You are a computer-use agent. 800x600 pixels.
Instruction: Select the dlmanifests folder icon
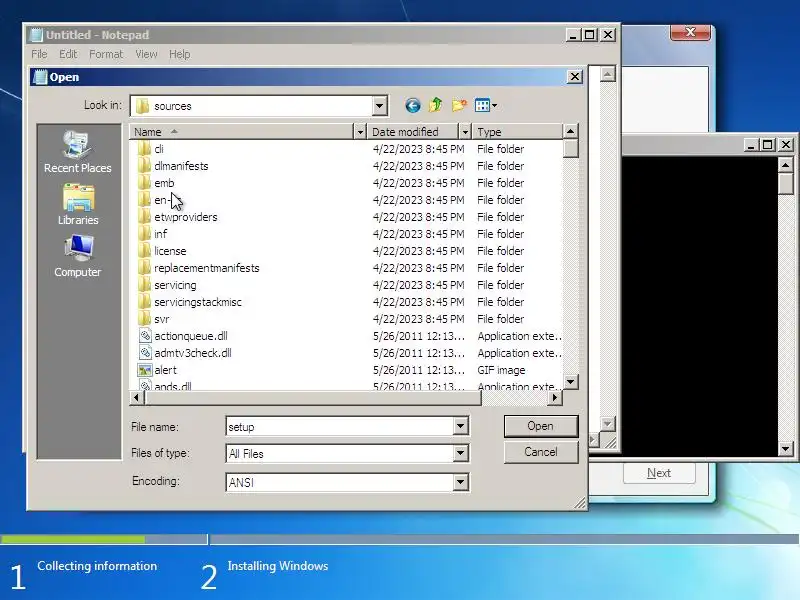(x=144, y=166)
